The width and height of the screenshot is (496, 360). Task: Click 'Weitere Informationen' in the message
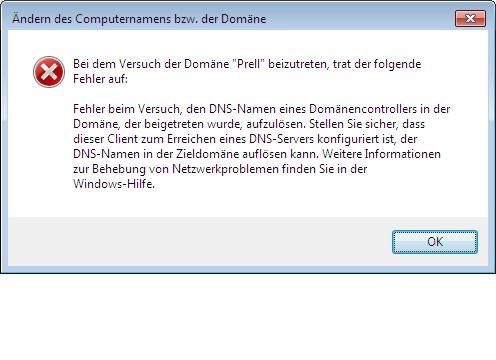click(382, 154)
